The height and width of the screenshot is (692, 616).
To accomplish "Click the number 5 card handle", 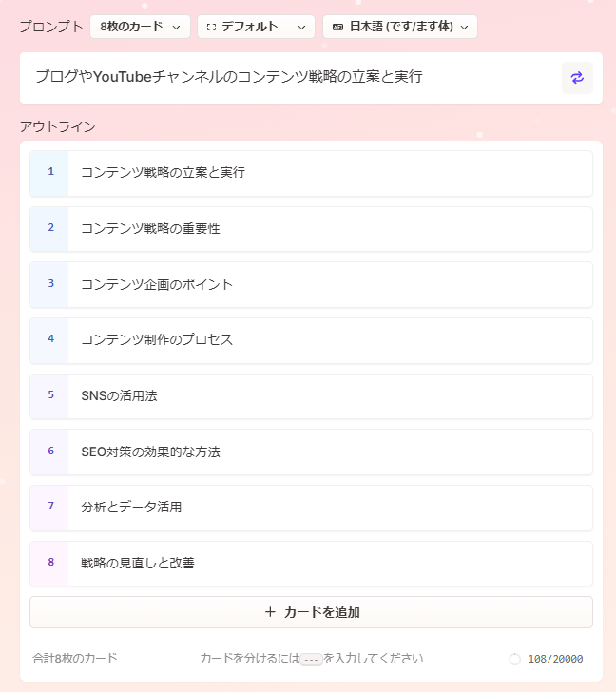I will coord(49,396).
